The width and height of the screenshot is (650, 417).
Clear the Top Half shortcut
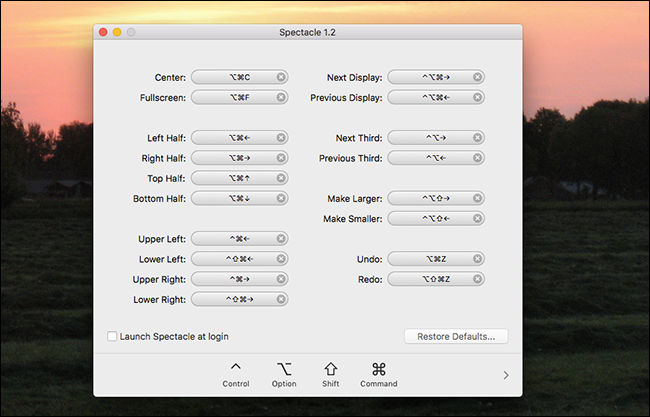(281, 178)
